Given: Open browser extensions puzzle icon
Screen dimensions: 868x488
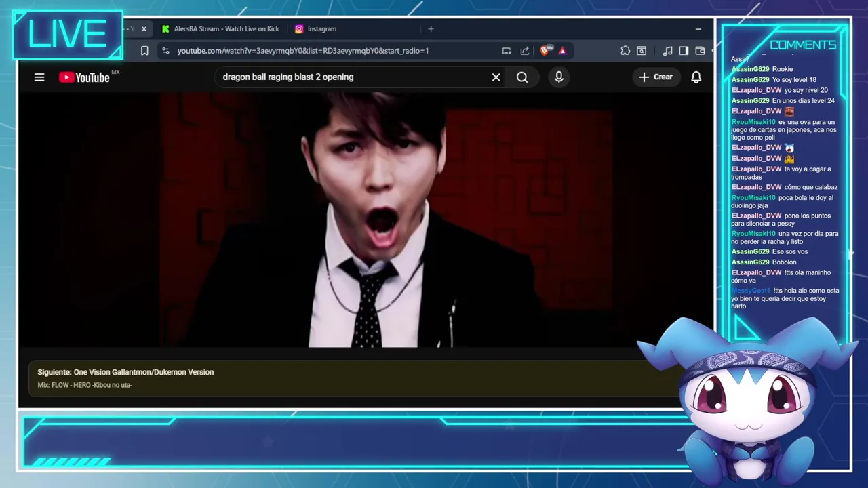Looking at the screenshot, I should point(625,51).
